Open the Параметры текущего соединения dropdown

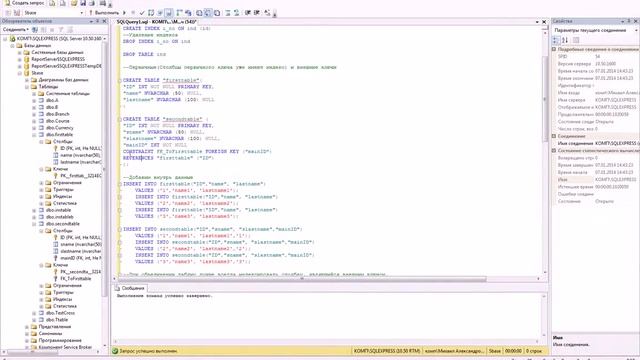[x=636, y=31]
